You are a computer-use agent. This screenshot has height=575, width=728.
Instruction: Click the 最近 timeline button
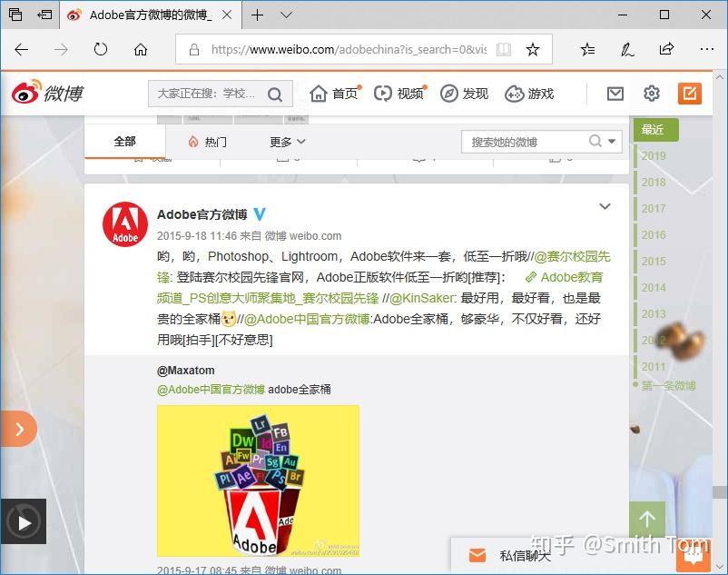tap(656, 130)
